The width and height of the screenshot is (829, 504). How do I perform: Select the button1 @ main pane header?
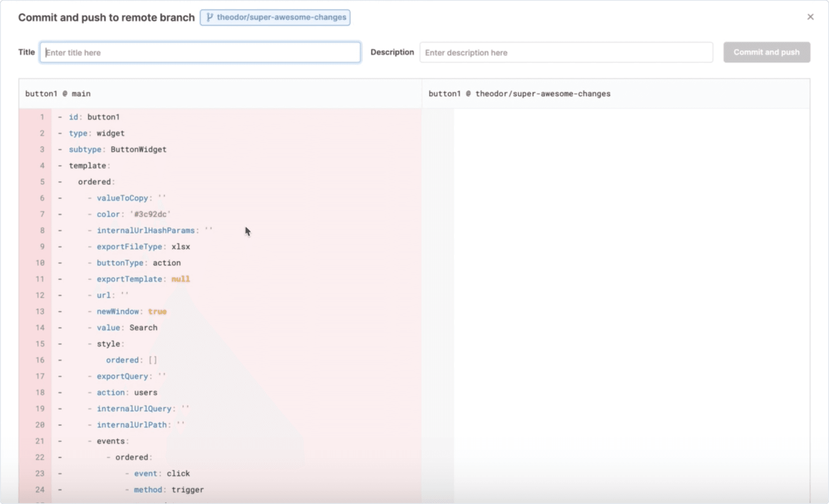(58, 93)
